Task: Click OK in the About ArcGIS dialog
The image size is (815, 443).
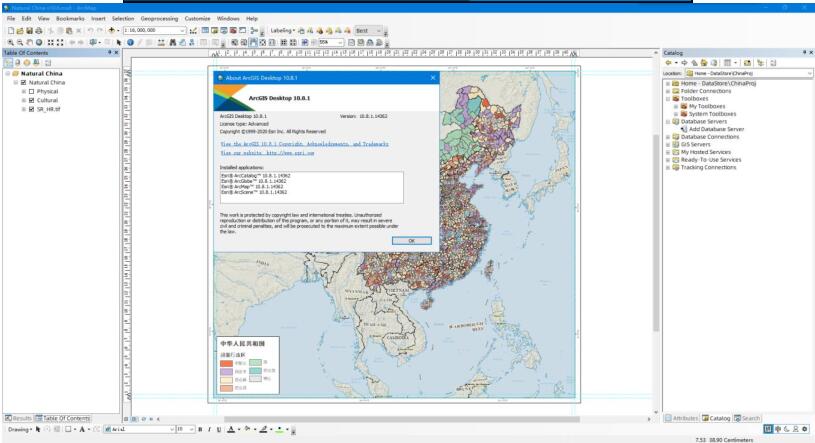Action: click(412, 241)
